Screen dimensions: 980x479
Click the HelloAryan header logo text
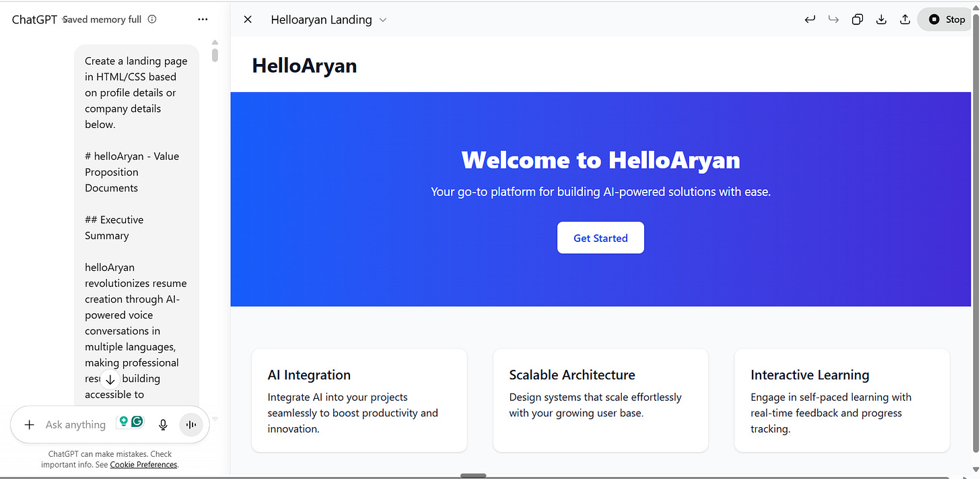point(304,65)
